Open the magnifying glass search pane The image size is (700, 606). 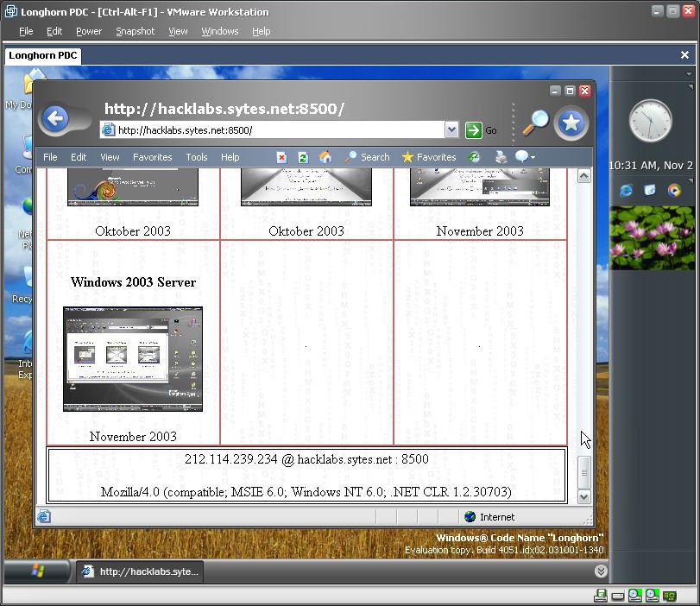click(535, 123)
